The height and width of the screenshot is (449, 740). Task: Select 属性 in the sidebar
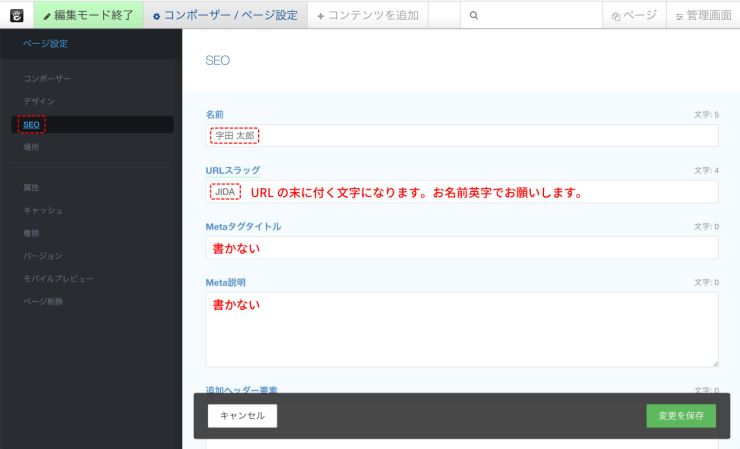click(31, 187)
